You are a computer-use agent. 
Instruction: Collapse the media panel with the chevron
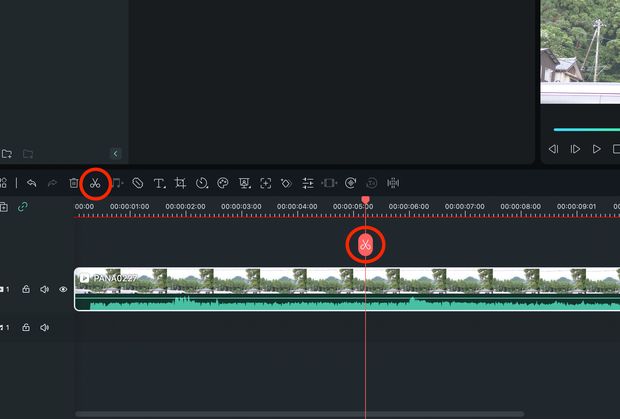tap(115, 153)
